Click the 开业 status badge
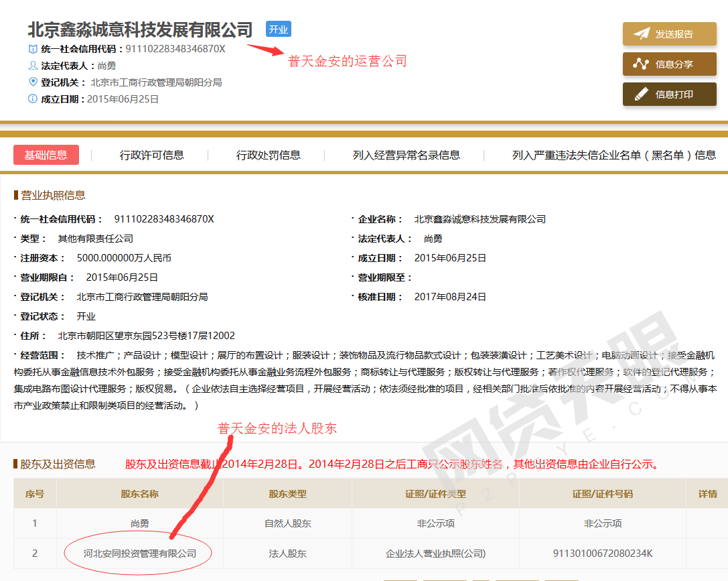The height and width of the screenshot is (581, 728). pos(279,29)
